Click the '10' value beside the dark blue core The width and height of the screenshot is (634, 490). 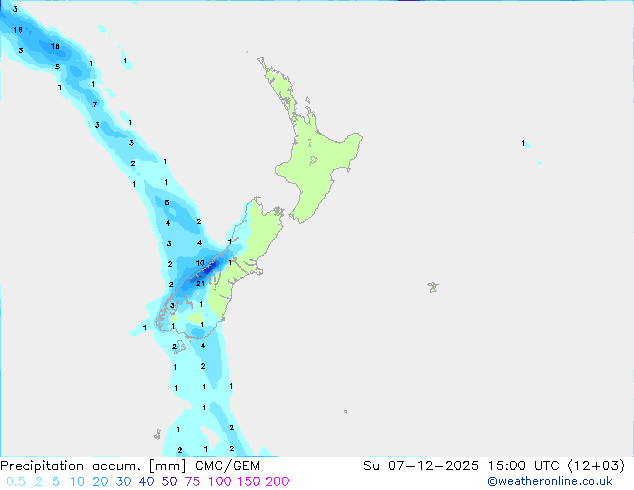coord(200,263)
